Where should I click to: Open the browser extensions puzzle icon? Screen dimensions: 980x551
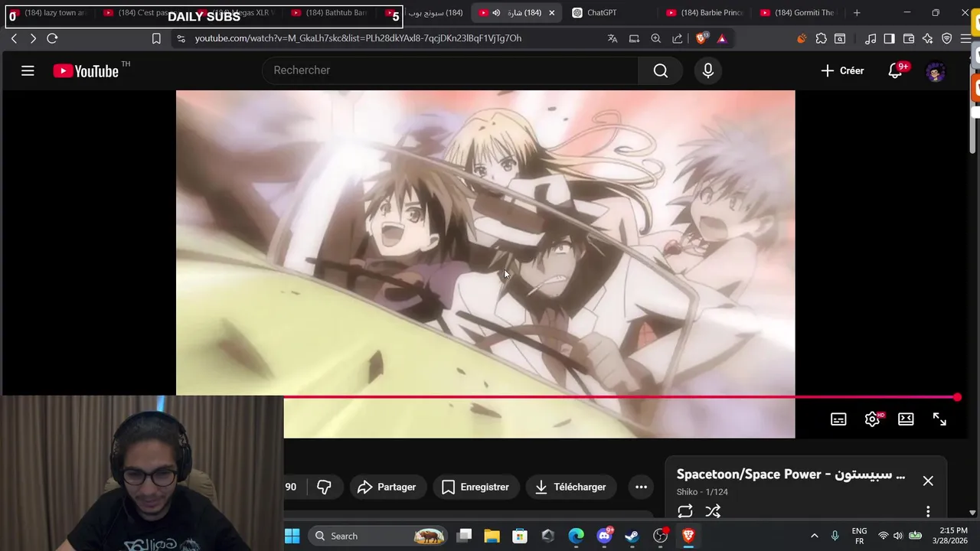coord(822,38)
